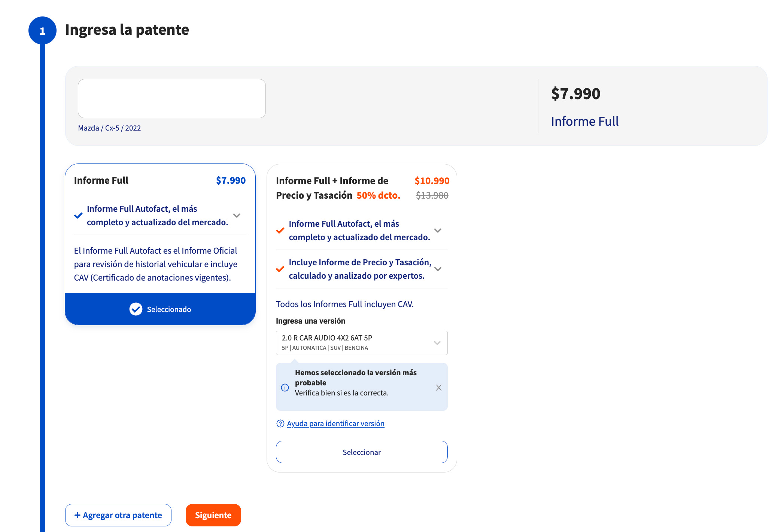The image size is (778, 532).
Task: Click the white checkmark circle on Seleccionado
Action: [136, 309]
